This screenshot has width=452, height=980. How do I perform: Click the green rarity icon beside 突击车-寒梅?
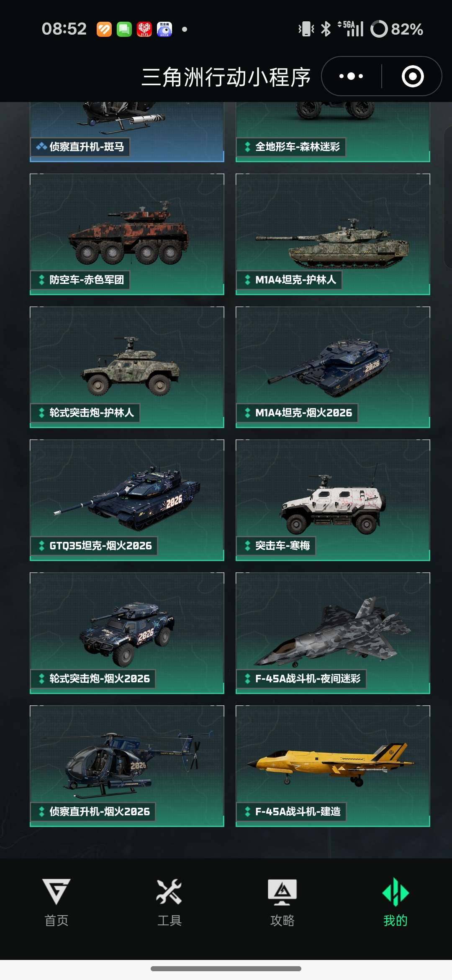(x=247, y=546)
